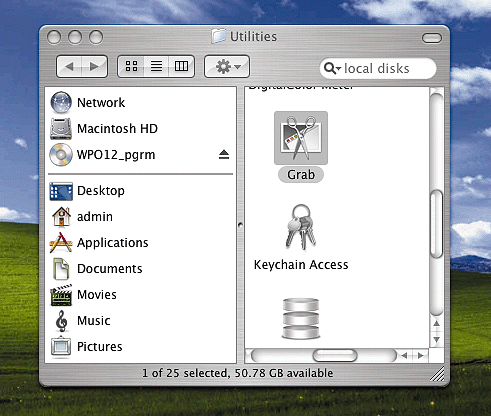The width and height of the screenshot is (491, 416).
Task: Click the zoom window button
Action: coord(96,37)
